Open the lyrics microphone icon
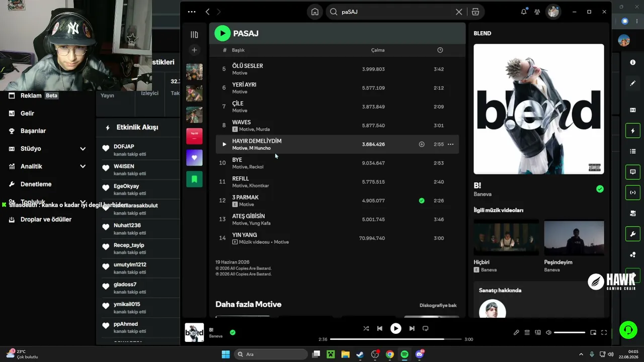 (516, 332)
